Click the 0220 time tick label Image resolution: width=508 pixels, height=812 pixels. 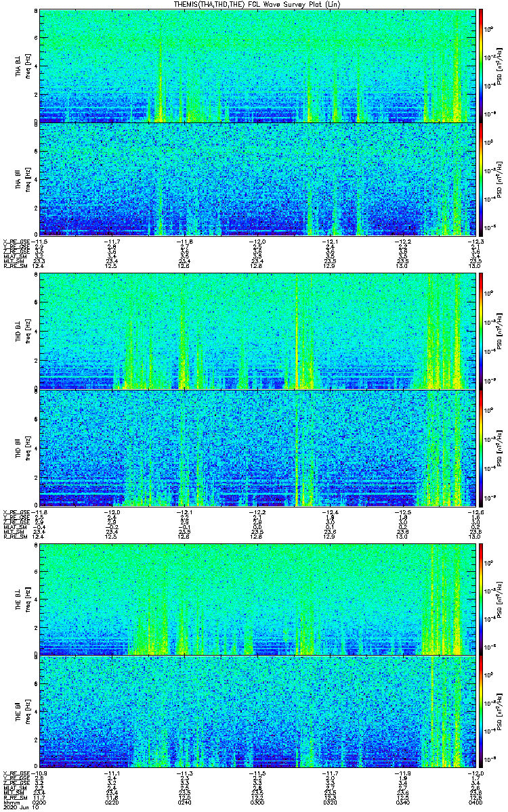click(x=112, y=802)
